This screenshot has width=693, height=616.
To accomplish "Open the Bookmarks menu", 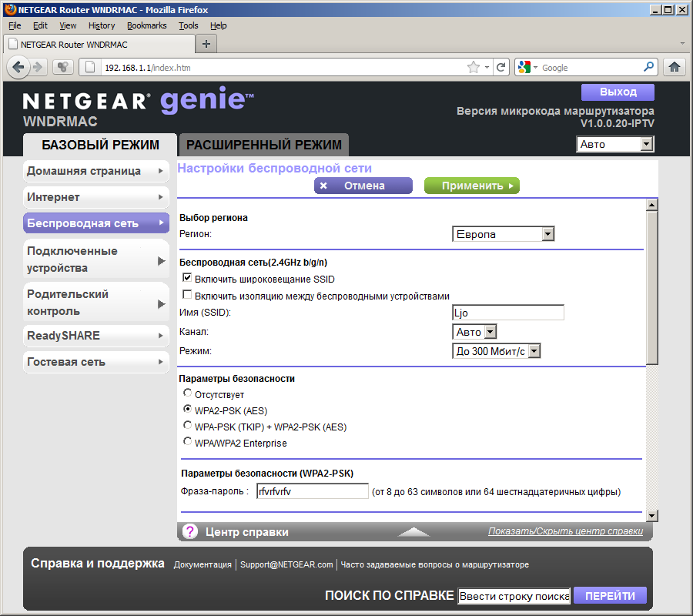I will [147, 25].
